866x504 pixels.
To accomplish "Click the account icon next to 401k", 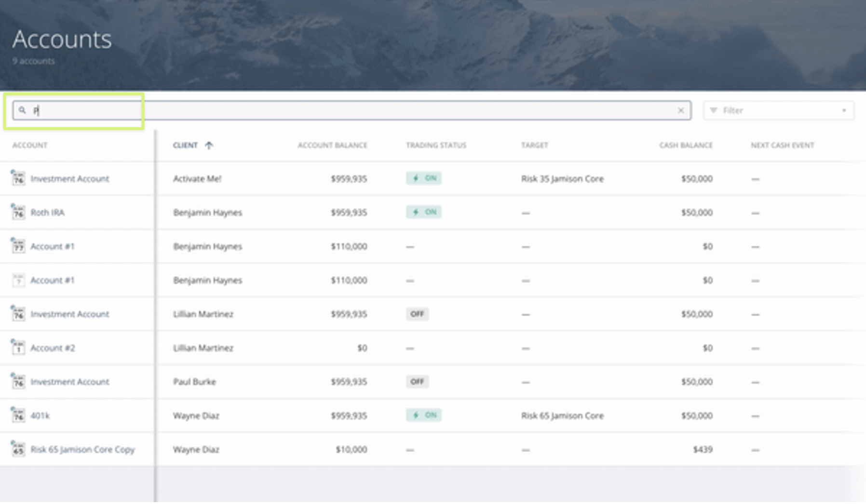I will coord(17,415).
